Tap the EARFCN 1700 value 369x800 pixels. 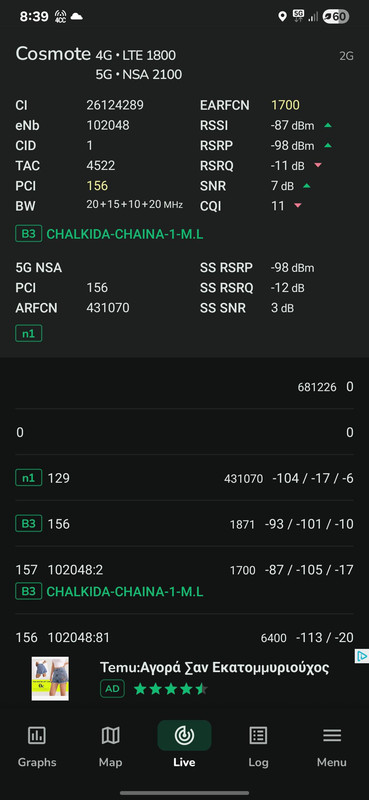pos(285,106)
